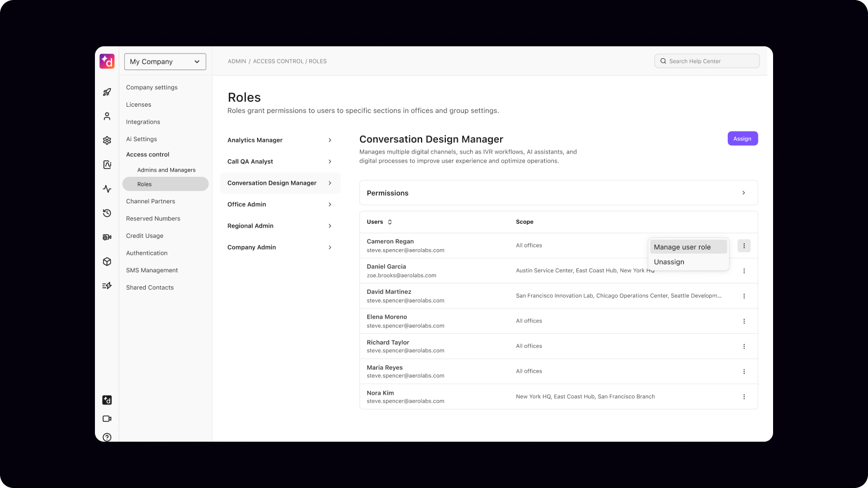The height and width of the screenshot is (488, 868).
Task: Open the settings gear icon in sidebar
Action: pos(107,140)
